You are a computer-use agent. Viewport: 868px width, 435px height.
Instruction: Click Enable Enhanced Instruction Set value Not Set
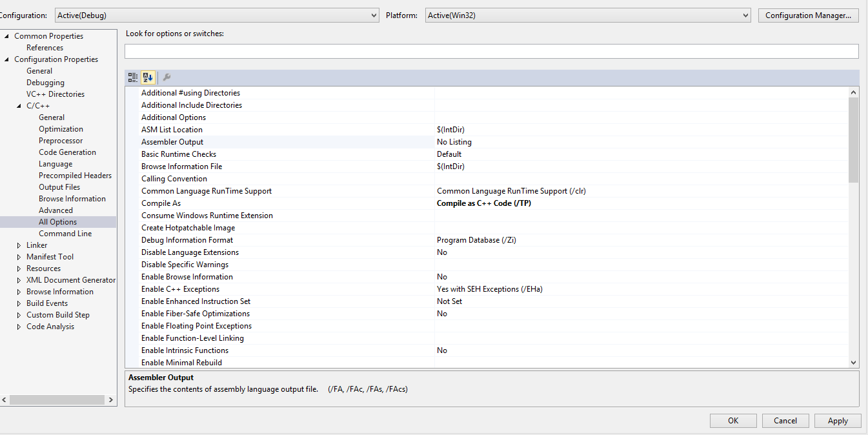coord(450,301)
